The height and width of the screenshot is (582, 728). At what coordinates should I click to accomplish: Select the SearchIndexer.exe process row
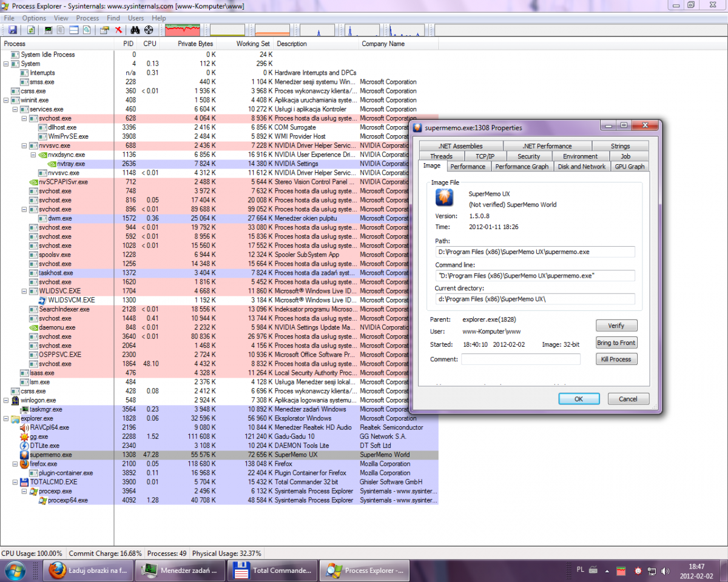[x=219, y=309]
